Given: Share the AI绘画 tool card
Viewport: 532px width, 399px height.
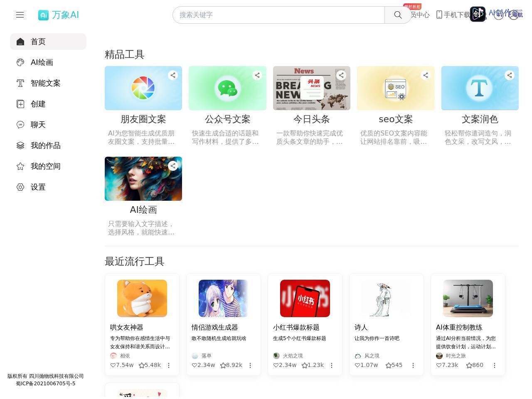Looking at the screenshot, I should click(x=173, y=166).
